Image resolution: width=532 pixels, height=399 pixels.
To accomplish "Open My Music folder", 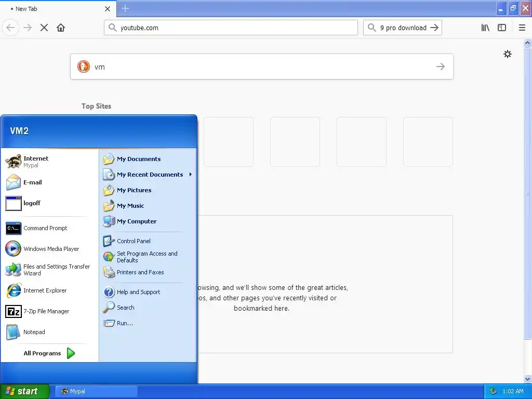I will point(148,206).
